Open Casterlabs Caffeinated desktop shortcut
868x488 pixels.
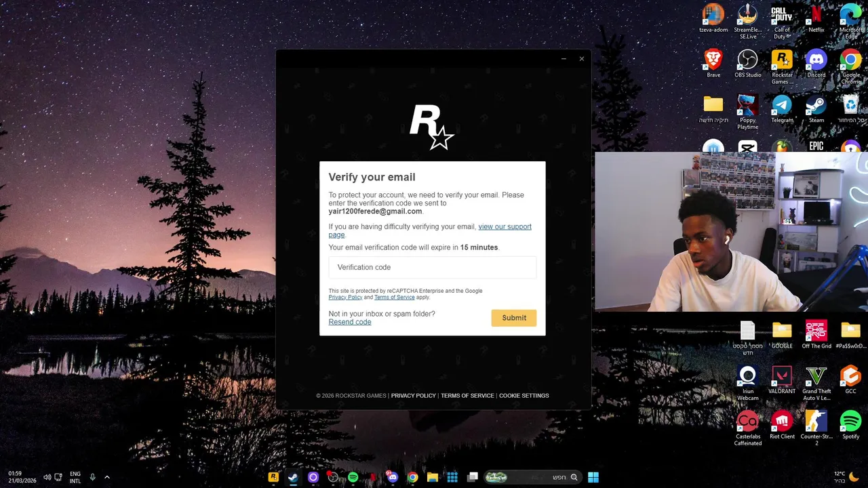[x=748, y=428]
